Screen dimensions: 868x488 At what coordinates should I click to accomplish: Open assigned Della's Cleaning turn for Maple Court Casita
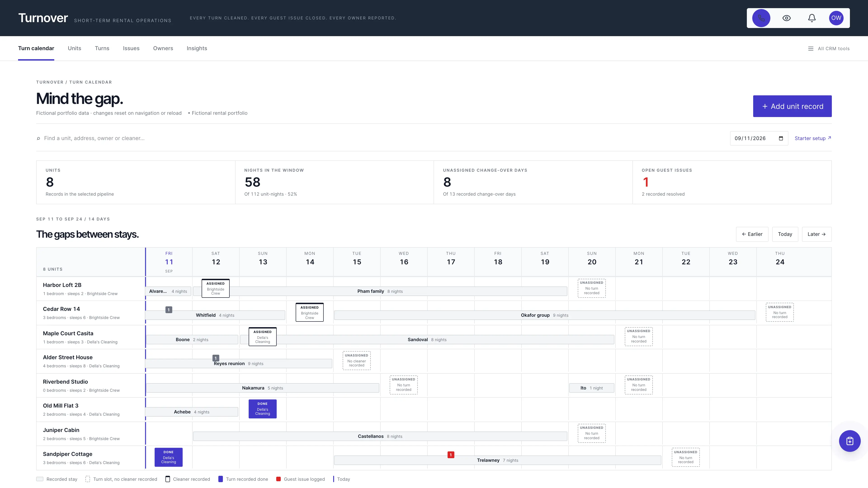click(262, 336)
